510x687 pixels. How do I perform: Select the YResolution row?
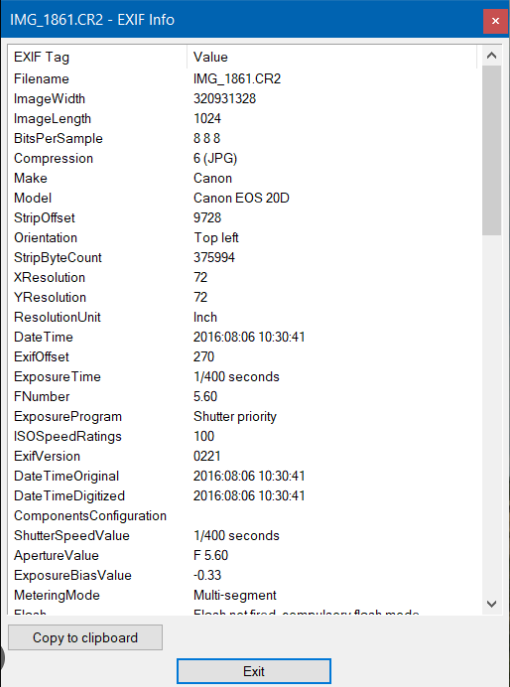tap(243, 297)
